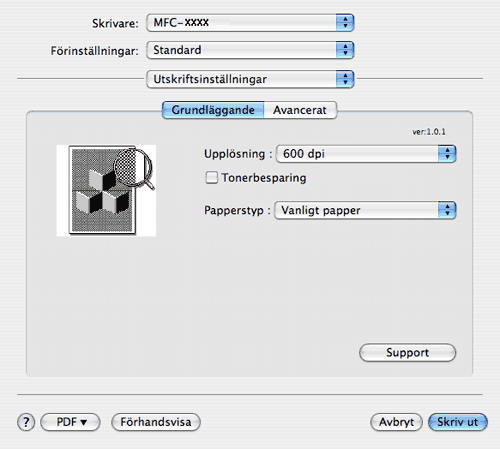Open the Papperstyp Vanligt papper dropdown
The image size is (500, 449).
click(x=365, y=210)
